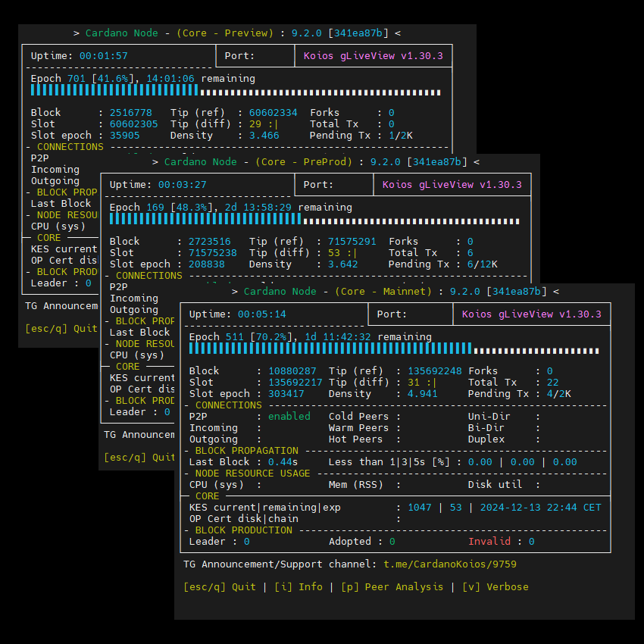Screen dimensions: 644x644
Task: Select Mainnet density value 4.941
Action: coord(423,394)
